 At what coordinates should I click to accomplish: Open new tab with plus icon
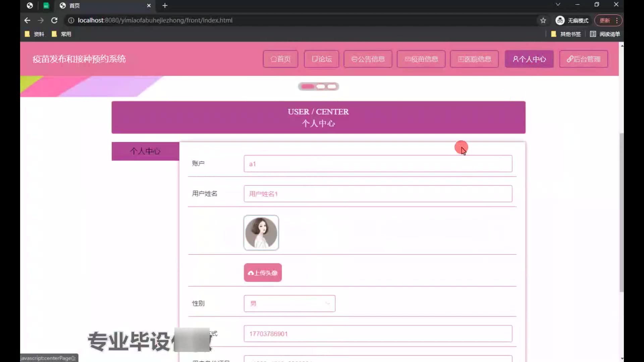coord(165,5)
